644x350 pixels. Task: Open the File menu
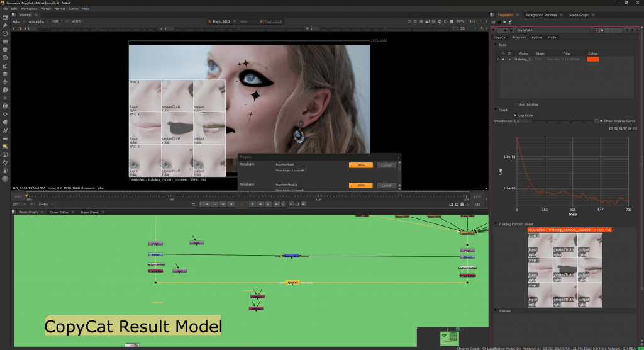5,9
